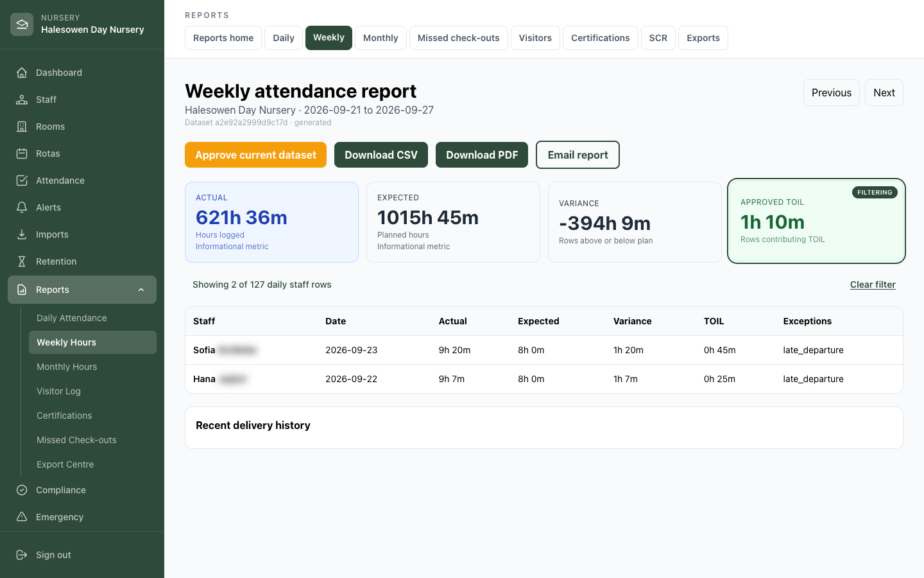Open Daily Attendance in the sidebar
The image size is (924, 578).
point(92,318)
